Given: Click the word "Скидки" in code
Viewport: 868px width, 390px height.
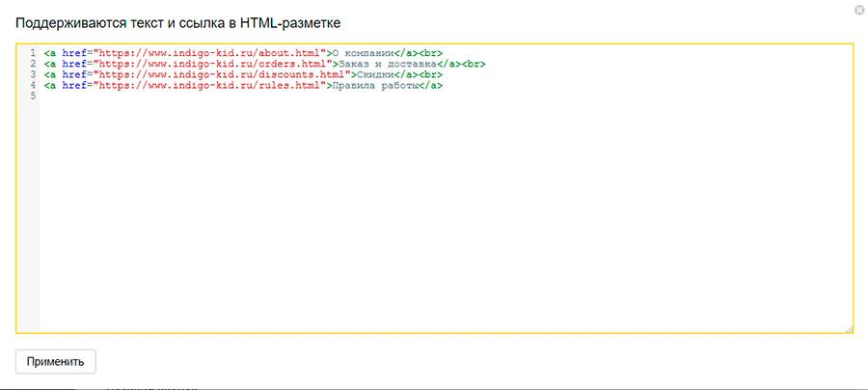Looking at the screenshot, I should [x=372, y=74].
